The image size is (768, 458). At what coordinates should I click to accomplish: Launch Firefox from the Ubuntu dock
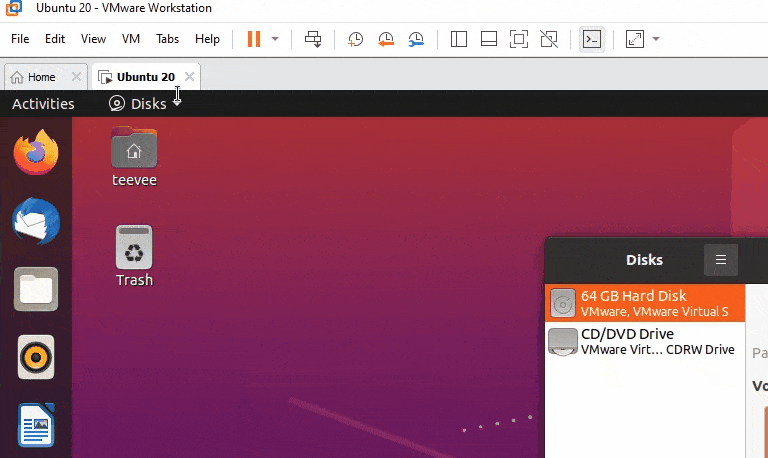[x=36, y=154]
